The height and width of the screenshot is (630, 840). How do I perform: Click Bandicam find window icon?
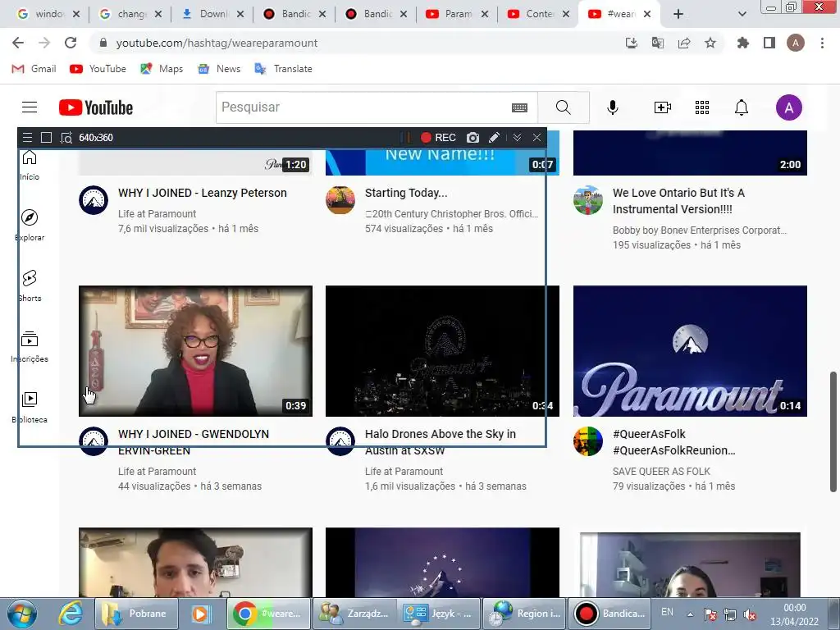coord(66,138)
